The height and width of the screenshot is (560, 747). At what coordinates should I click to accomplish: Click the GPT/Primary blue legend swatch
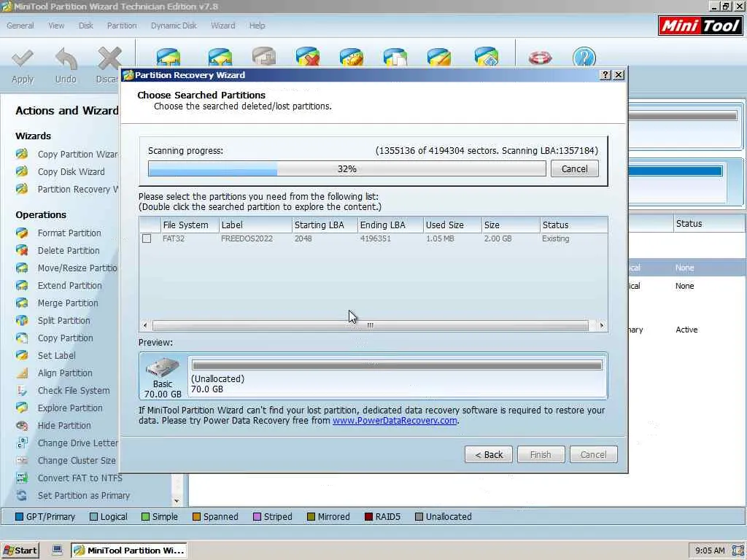(19, 517)
